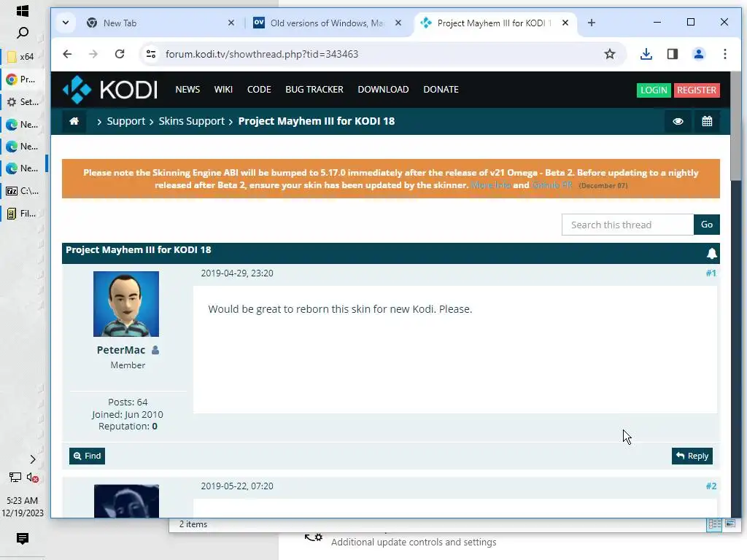
Task: Switch background window to details view icon
Action: click(x=715, y=524)
